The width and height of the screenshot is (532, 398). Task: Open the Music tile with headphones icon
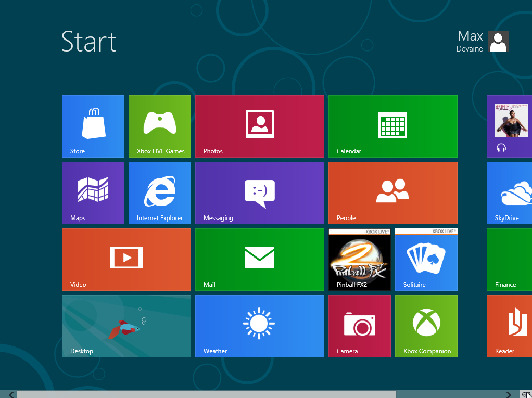pos(509,126)
